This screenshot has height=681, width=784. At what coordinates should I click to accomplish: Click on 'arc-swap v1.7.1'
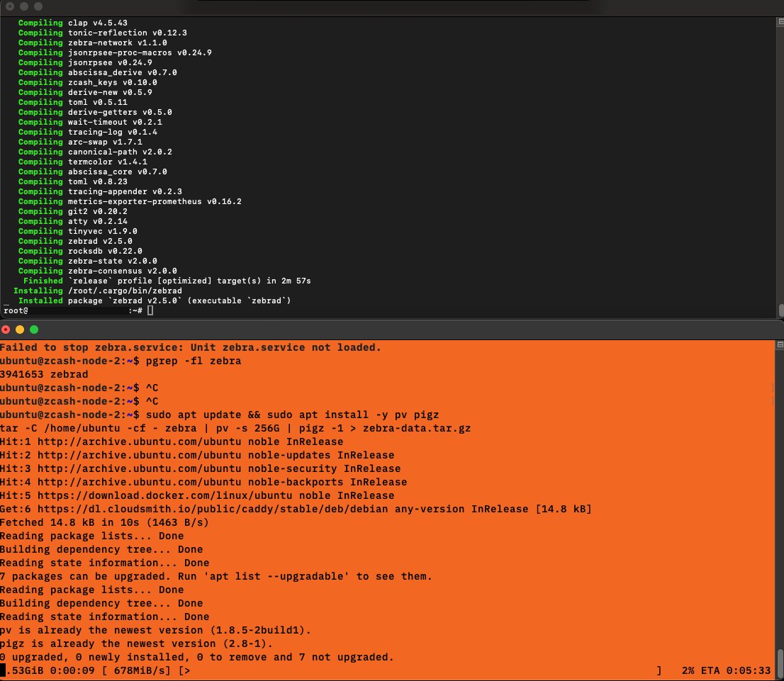105,142
